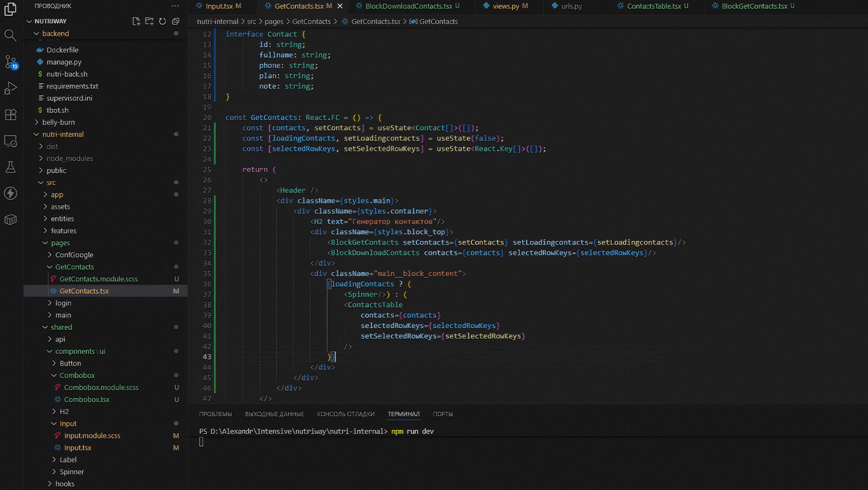Open the ПРОБЛЕМЫ panel tab
This screenshot has width=868, height=490.
(215, 414)
